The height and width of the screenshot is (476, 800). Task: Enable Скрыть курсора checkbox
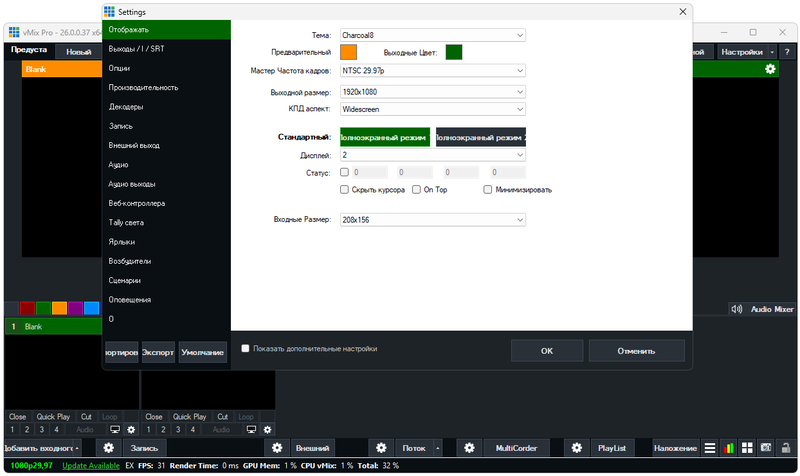tap(345, 189)
